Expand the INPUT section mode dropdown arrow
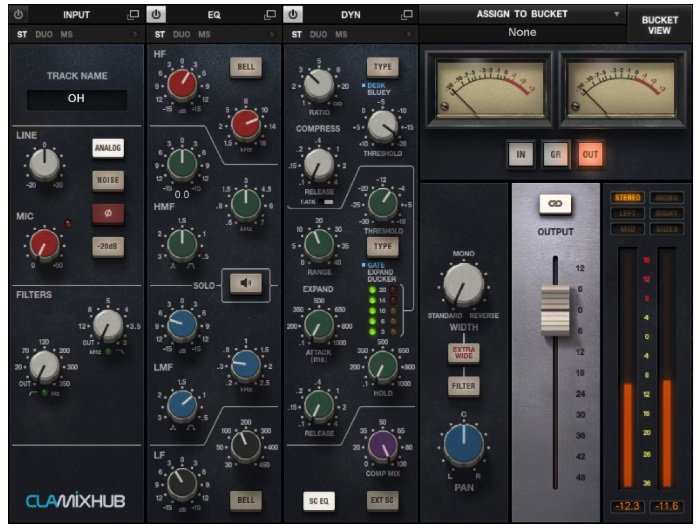Screen dimensions: 700x529 (135, 34)
